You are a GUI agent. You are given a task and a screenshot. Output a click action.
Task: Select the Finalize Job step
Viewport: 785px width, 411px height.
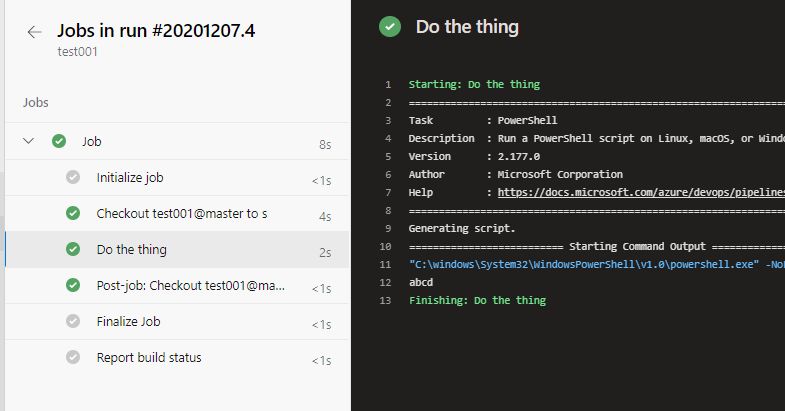[128, 322]
